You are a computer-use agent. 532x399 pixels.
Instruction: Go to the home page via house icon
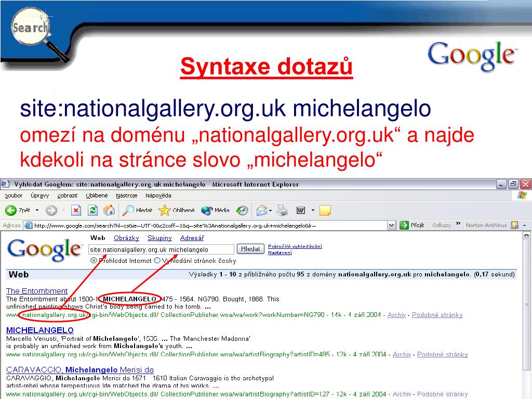coord(109,210)
